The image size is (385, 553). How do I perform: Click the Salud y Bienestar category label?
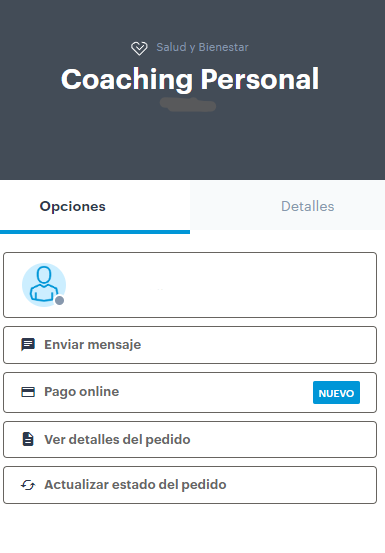tap(202, 47)
